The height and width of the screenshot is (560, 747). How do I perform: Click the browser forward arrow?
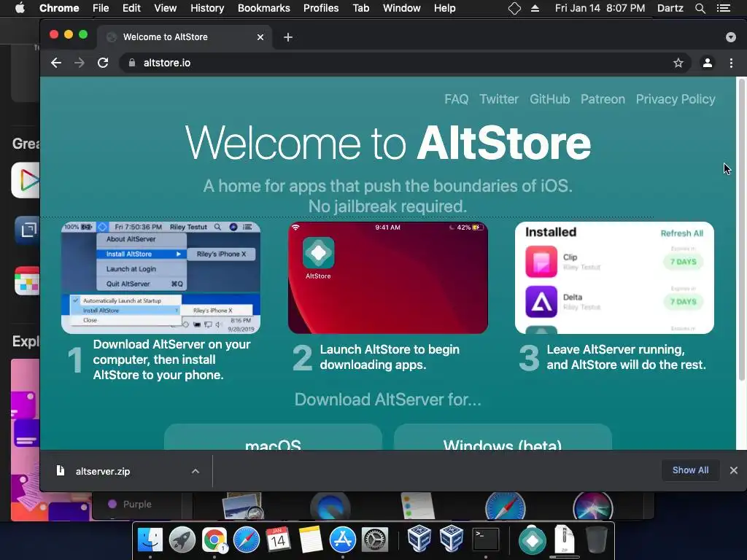(x=79, y=63)
